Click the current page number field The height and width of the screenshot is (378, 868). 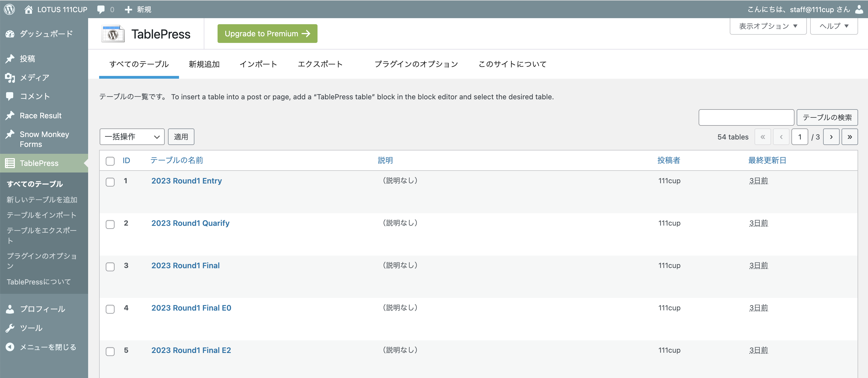pos(800,137)
